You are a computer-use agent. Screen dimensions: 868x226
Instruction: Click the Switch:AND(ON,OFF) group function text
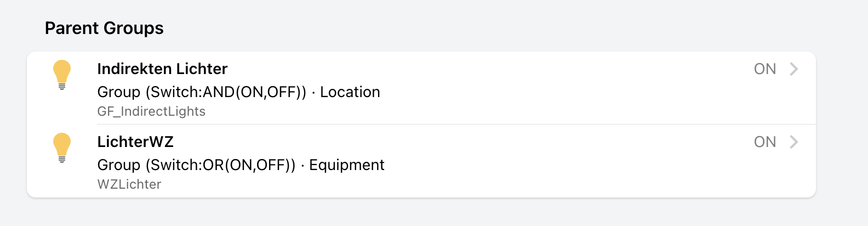[x=226, y=92]
